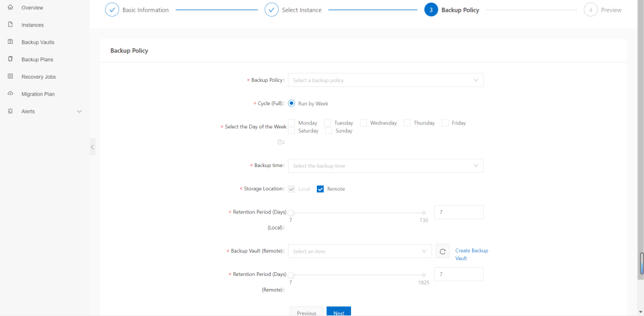
Task: Open Instances in the sidebar
Action: pyautogui.click(x=32, y=25)
